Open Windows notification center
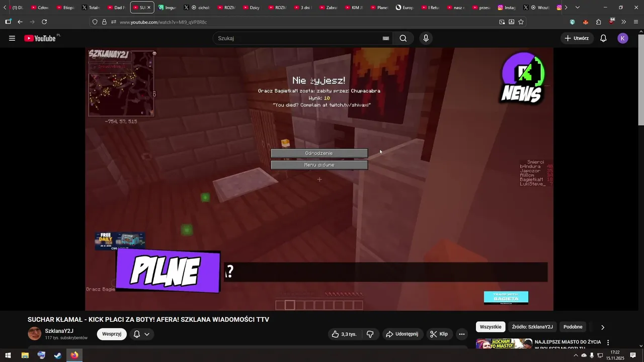Screen dimensions: 644x362 pos(633,355)
